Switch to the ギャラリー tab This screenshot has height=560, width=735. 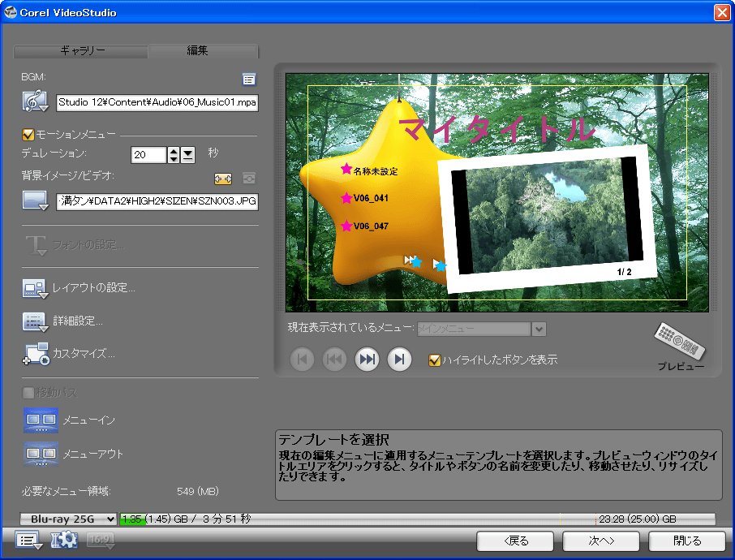[82, 50]
